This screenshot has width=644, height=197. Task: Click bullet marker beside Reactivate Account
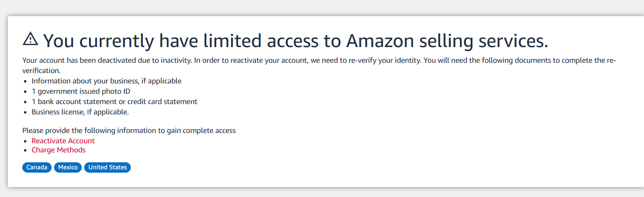tap(26, 141)
